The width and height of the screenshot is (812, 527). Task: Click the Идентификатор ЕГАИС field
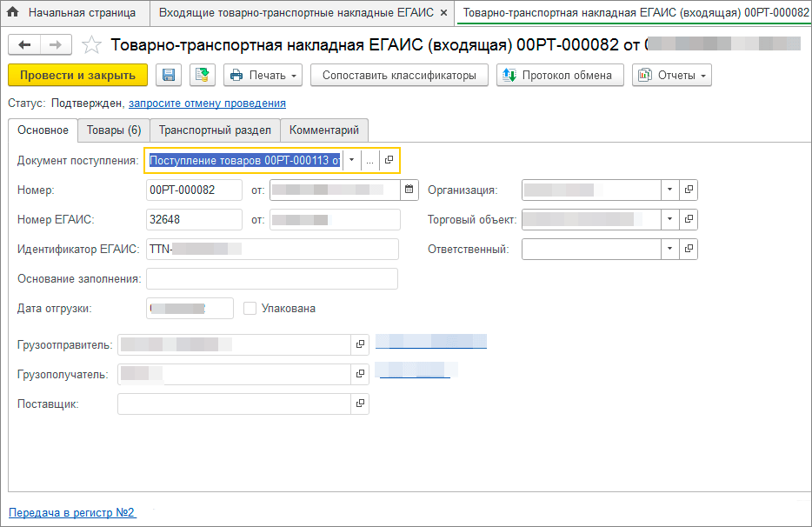pos(272,249)
